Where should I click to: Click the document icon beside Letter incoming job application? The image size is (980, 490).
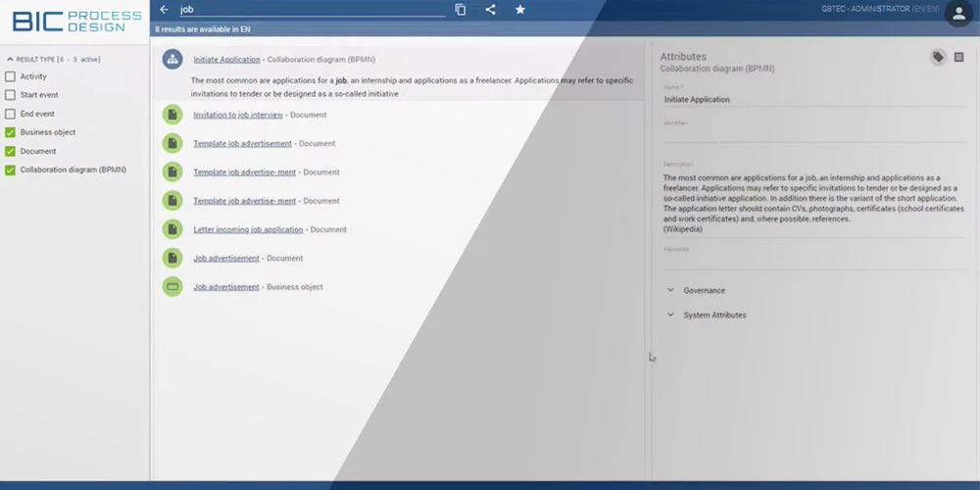tap(172, 229)
